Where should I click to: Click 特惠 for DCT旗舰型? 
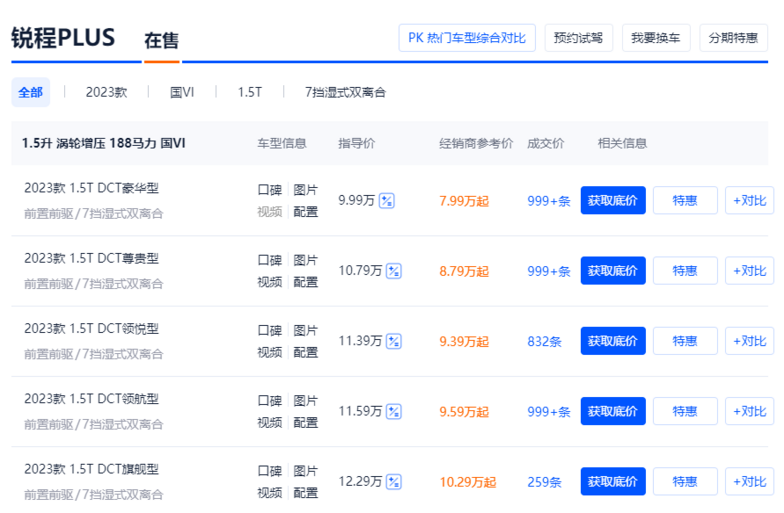pyautogui.click(x=685, y=482)
